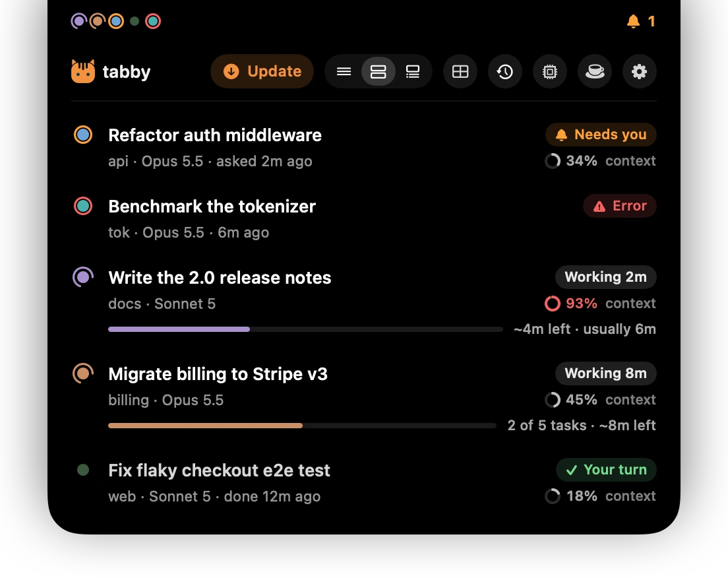Open Benchmark the tokenizer session

[x=212, y=207]
